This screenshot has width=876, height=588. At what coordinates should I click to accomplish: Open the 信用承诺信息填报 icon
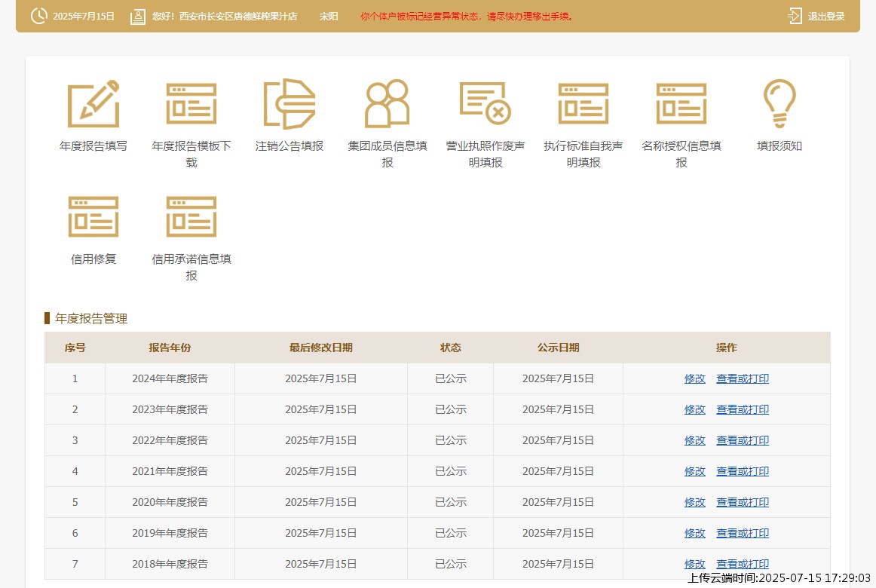click(x=191, y=216)
